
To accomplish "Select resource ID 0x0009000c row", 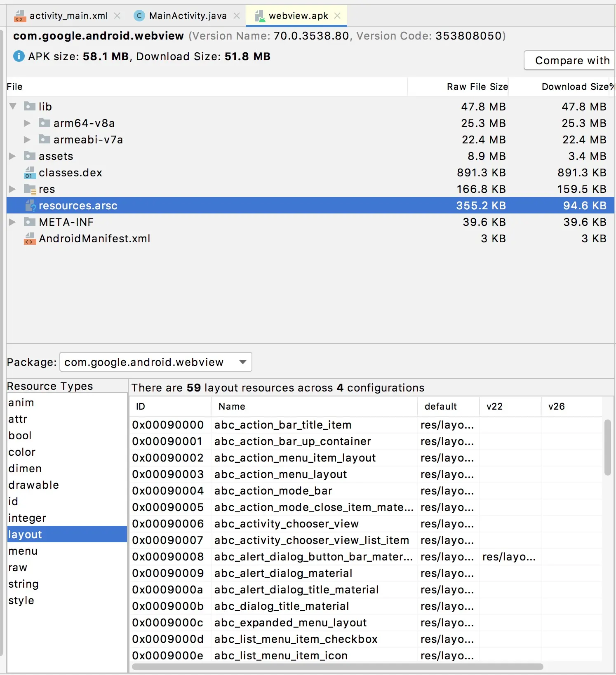I will pyautogui.click(x=366, y=623).
